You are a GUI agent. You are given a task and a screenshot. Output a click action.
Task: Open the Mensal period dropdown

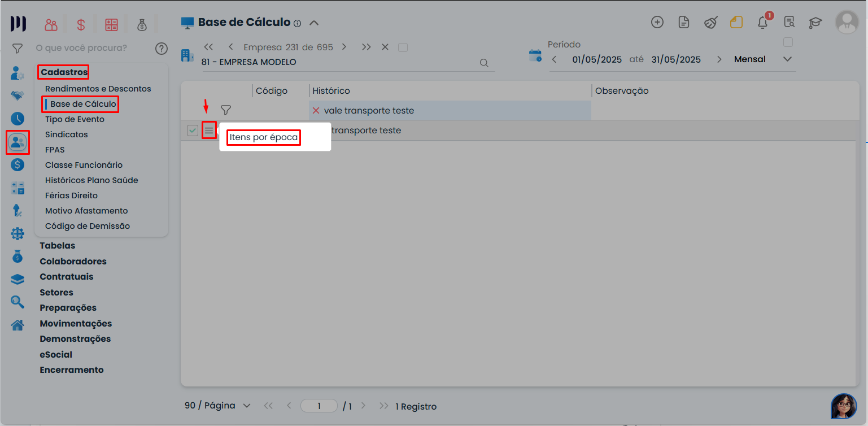point(788,59)
